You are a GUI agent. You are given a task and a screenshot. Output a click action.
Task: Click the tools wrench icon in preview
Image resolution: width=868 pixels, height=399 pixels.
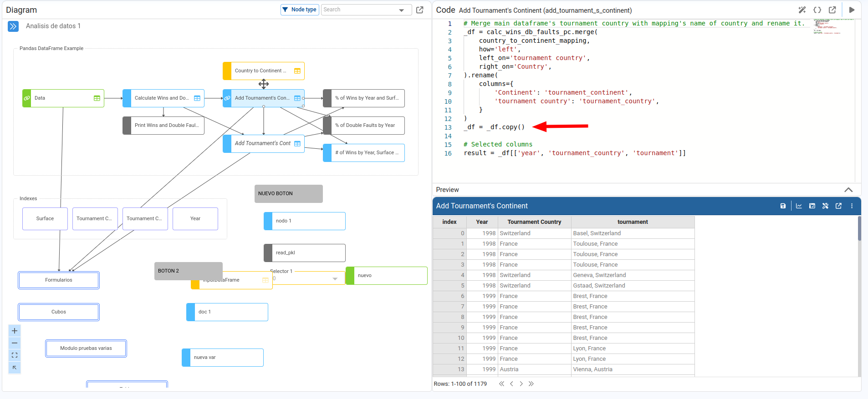pyautogui.click(x=825, y=206)
